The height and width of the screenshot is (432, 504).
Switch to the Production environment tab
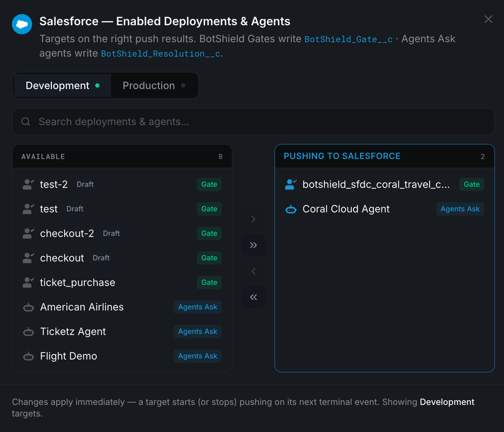(154, 85)
